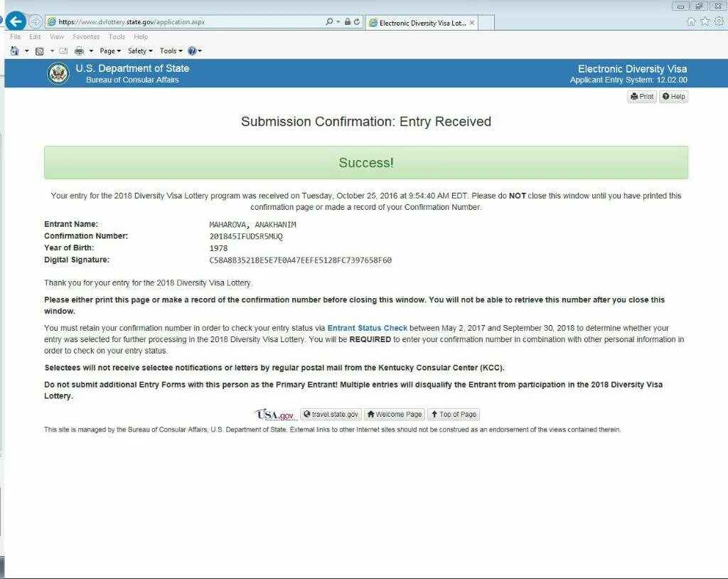Screen dimensions: 728x579
Task: Click the Help button on the page
Action: [674, 96]
